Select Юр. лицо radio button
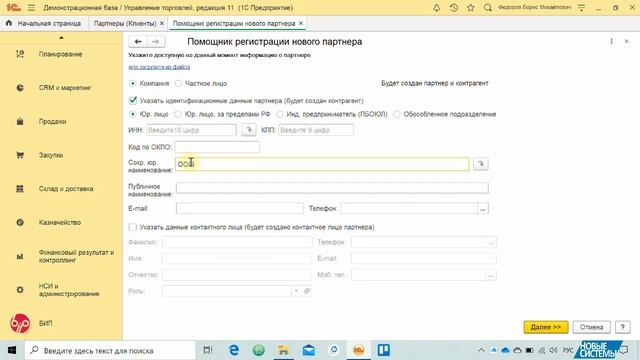This screenshot has height=360, width=640. [x=133, y=114]
